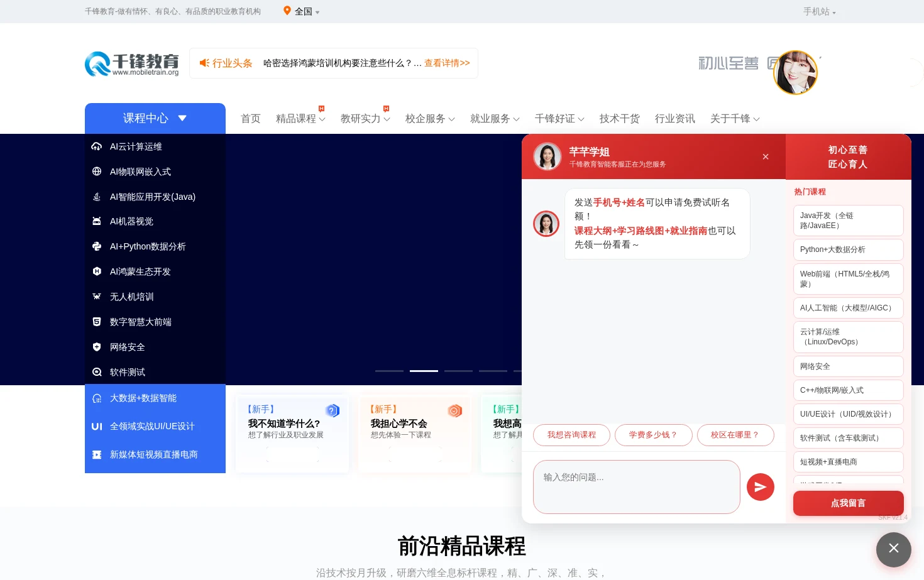Click the 芊芊学姐 avatar in chat header
The width and height of the screenshot is (924, 580).
click(547, 156)
